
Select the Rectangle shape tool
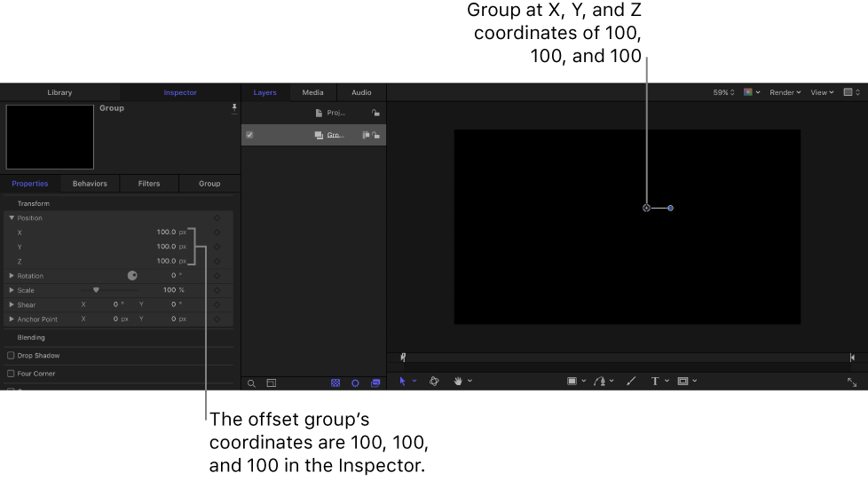[572, 382]
